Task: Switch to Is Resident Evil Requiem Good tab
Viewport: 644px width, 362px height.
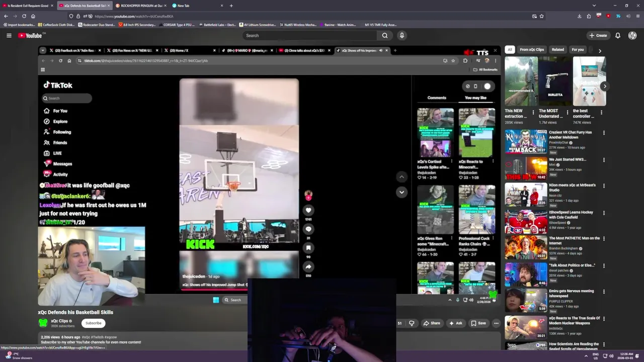Action: click(x=28, y=6)
